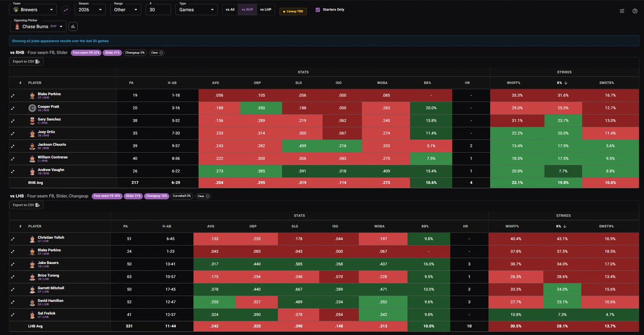Viewport: 644px width, 335px height.
Task: Click the LHB Avg summary row label
Action: [x=35, y=325]
